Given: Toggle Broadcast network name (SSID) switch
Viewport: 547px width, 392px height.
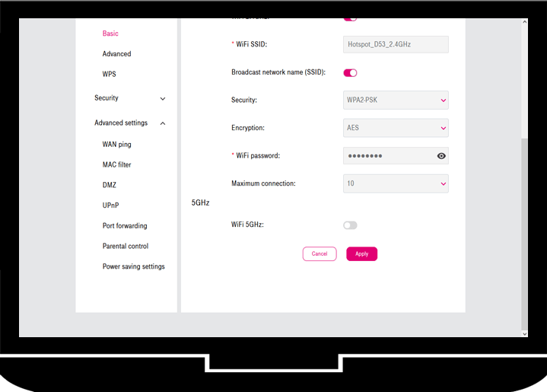Looking at the screenshot, I should click(x=350, y=73).
